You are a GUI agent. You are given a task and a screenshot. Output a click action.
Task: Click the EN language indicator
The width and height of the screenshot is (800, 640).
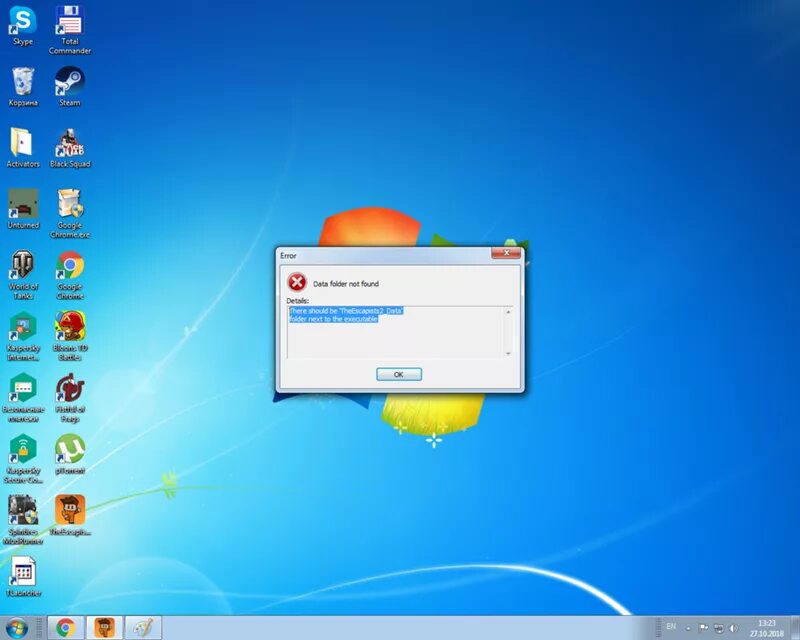click(x=671, y=626)
